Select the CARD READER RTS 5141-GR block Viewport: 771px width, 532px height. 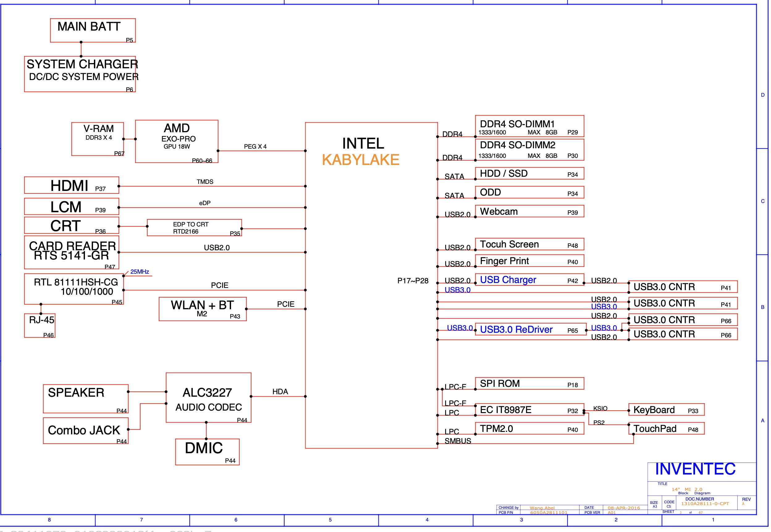click(72, 252)
